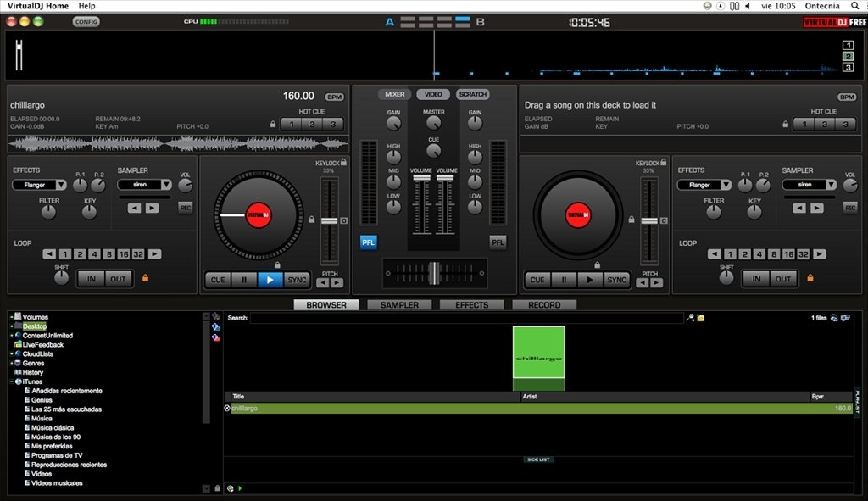Viewport: 868px width, 501px height.
Task: Click BPM button on the left deck
Action: point(334,97)
